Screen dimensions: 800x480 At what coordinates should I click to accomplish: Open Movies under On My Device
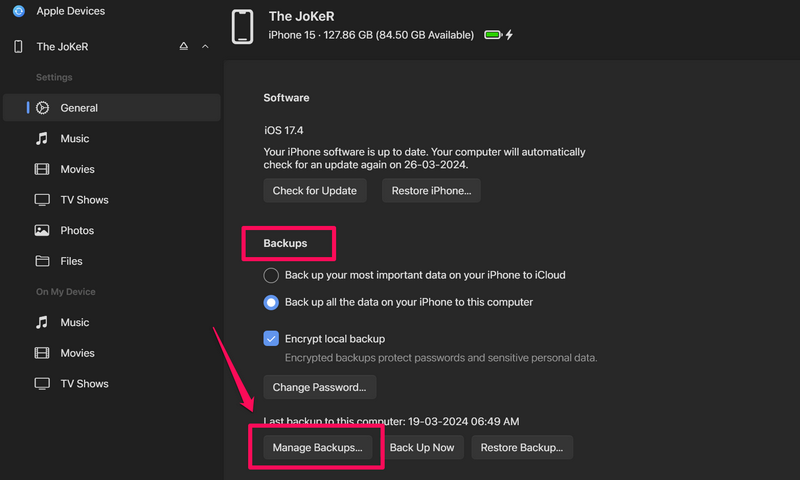(x=77, y=353)
